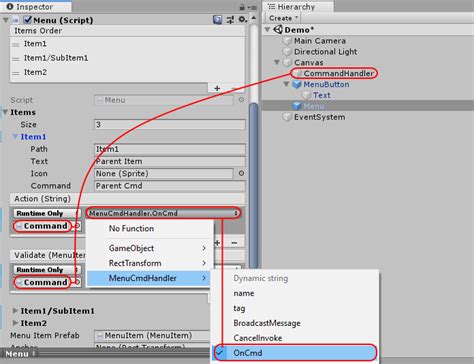
Task: Choose OnCmd from the function submenu
Action: 295,353
